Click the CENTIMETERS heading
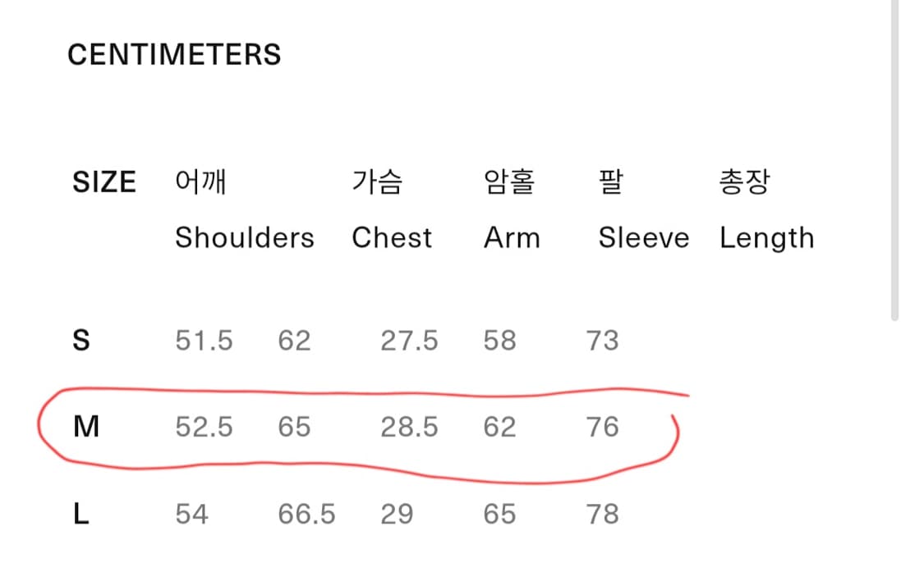 (174, 55)
